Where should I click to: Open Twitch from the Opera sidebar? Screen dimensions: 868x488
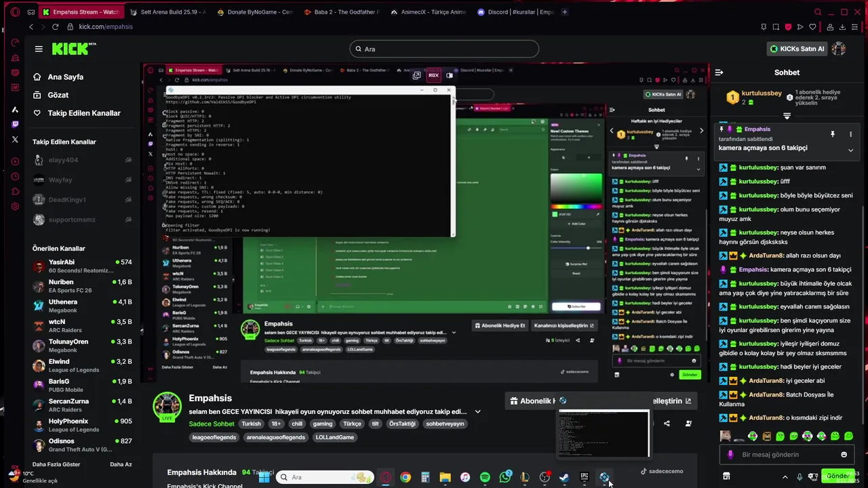[x=15, y=124]
